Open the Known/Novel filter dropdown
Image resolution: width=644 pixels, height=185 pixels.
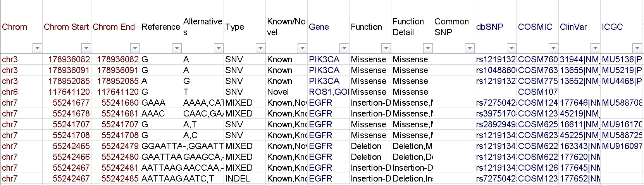pyautogui.click(x=302, y=48)
